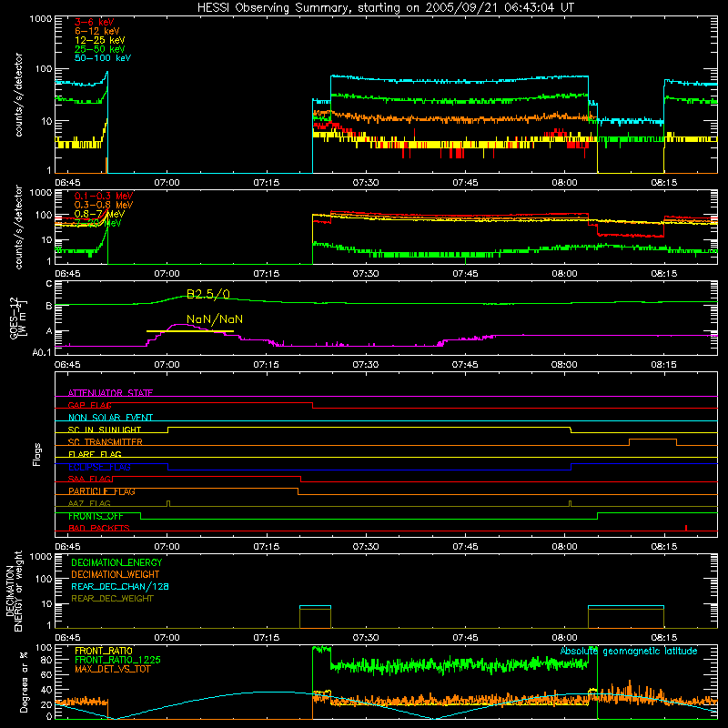Click the SAA_FLAG label
The width and height of the screenshot is (728, 728).
(x=89, y=480)
